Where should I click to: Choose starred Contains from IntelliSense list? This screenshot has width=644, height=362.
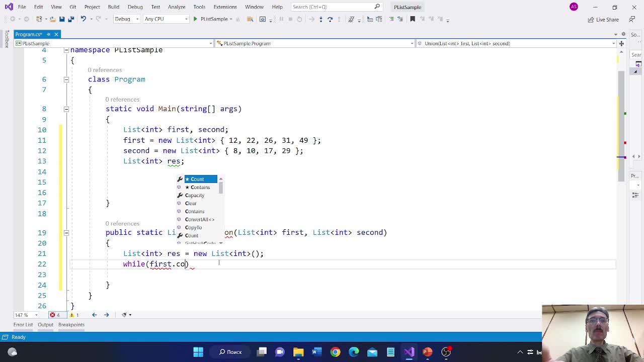pos(197,187)
